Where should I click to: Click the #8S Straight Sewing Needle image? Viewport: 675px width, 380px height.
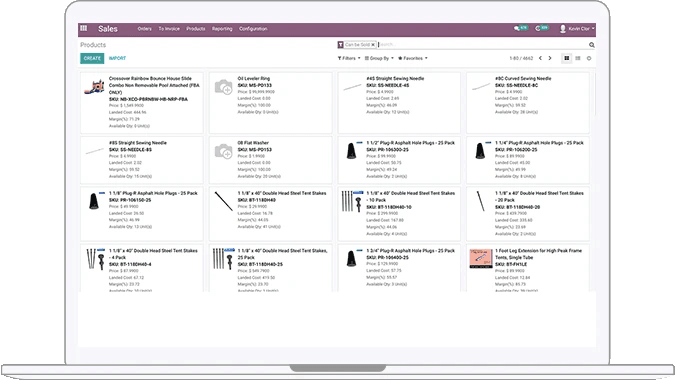tap(94, 151)
